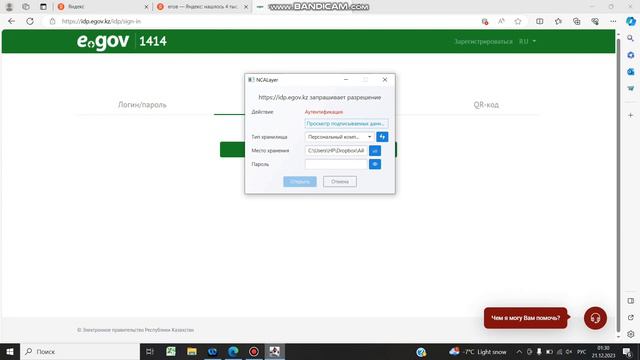Screen dimensions: 640x360
Task: Click the vertical page scrollbar
Action: (618, 184)
